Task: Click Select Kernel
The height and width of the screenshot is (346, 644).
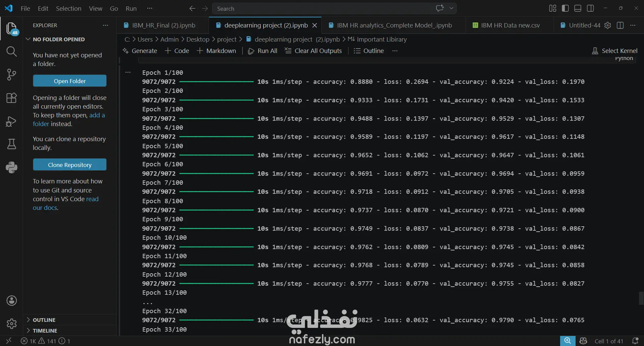Action: (614, 51)
